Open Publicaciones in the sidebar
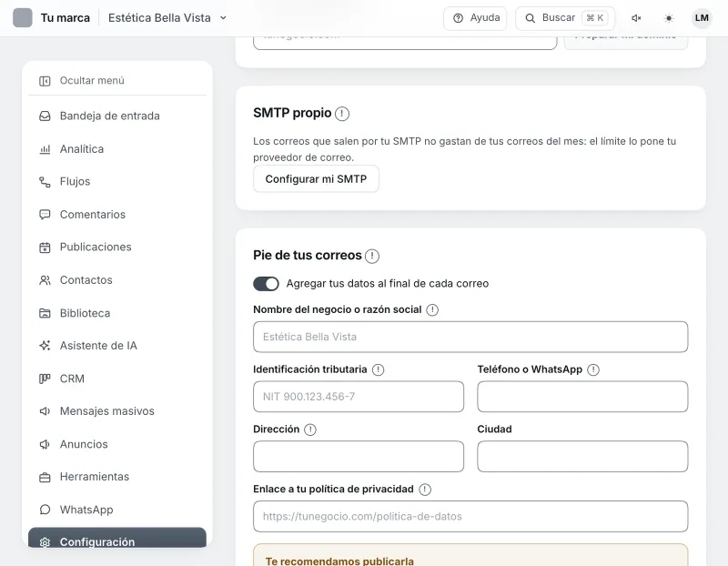This screenshot has width=728, height=566. pos(117,247)
